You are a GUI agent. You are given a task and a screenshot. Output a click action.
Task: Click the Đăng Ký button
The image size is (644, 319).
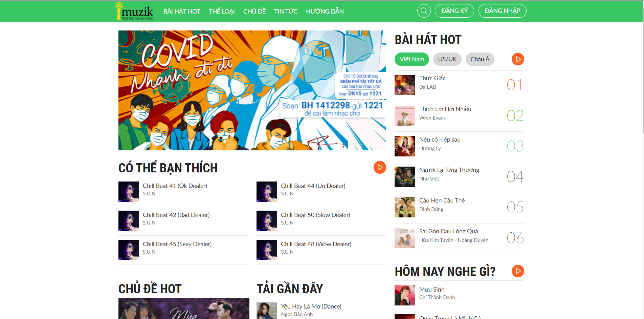tap(454, 11)
